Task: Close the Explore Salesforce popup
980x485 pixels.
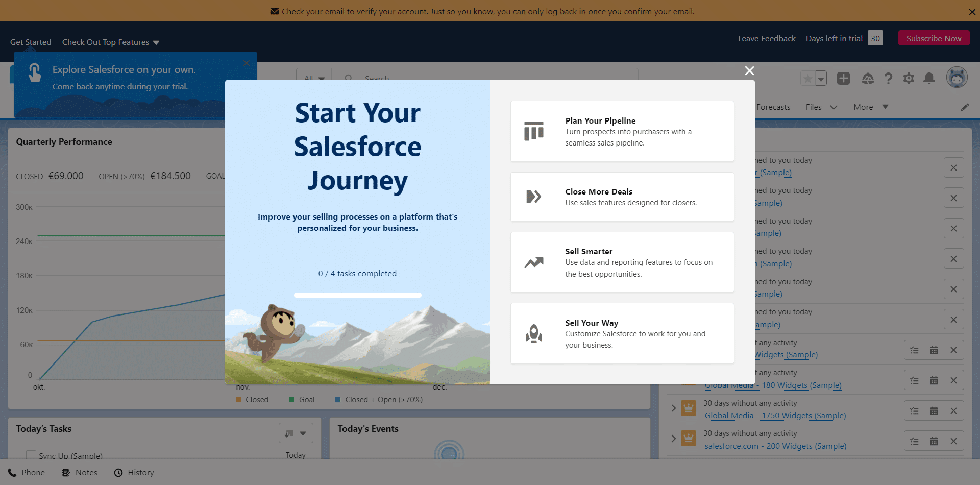Action: click(247, 63)
